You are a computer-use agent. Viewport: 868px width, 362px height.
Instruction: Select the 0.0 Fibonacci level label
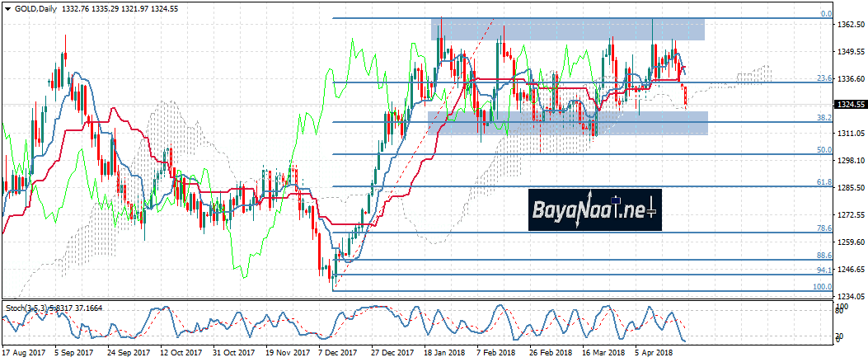824,14
